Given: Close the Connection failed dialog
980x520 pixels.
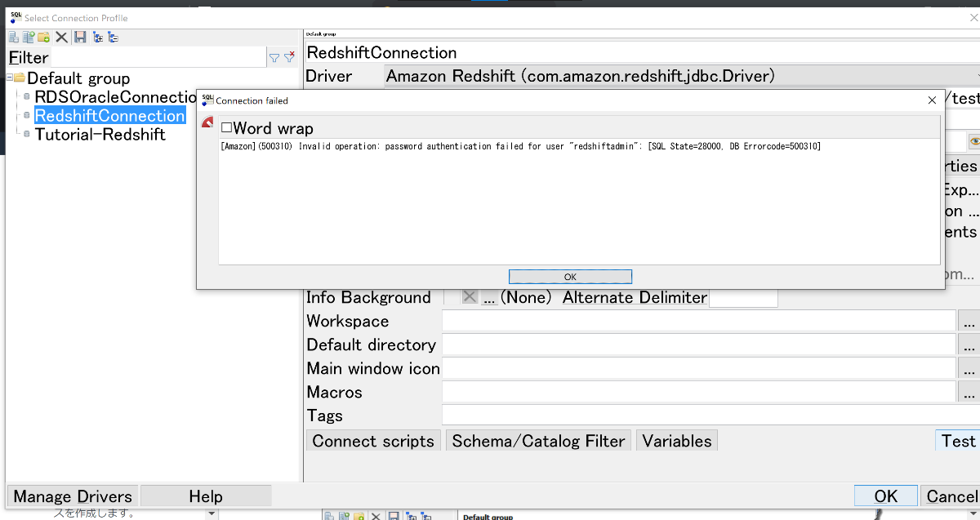Looking at the screenshot, I should point(933,100).
